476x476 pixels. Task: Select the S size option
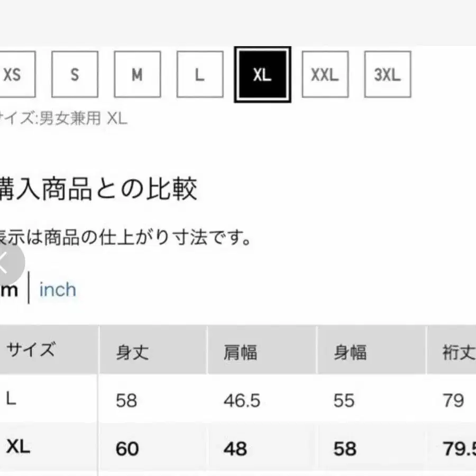tap(75, 75)
